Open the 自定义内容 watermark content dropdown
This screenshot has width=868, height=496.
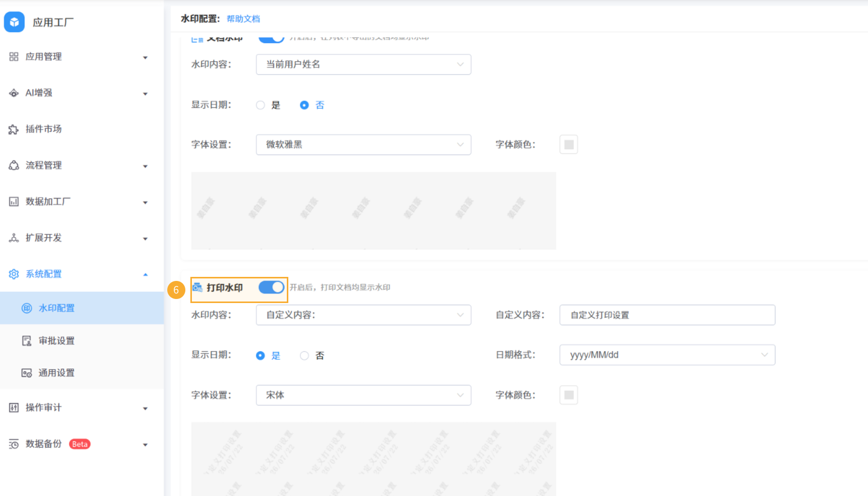364,315
